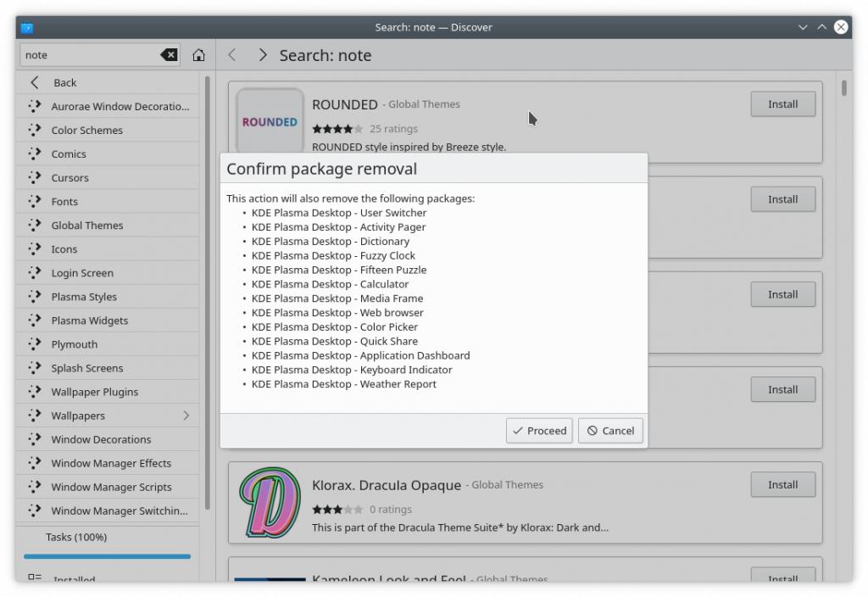Select Plasma Widgets category
The width and height of the screenshot is (868, 597).
[x=89, y=321]
